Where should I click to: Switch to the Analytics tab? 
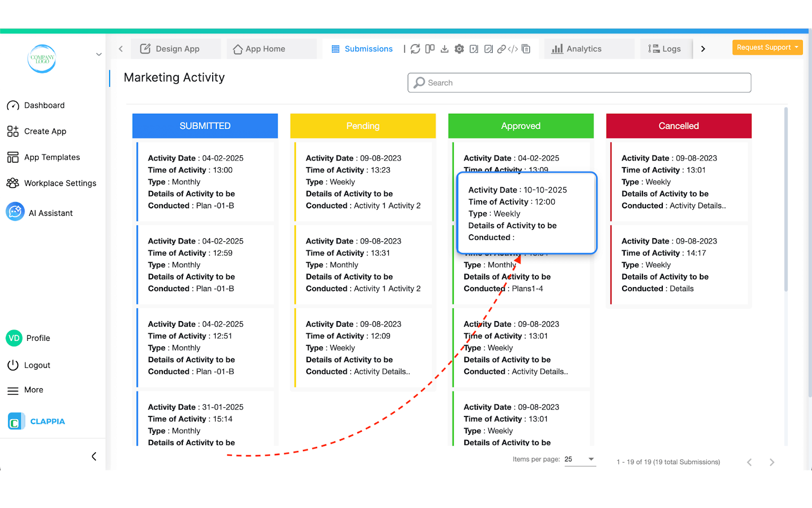click(590, 49)
